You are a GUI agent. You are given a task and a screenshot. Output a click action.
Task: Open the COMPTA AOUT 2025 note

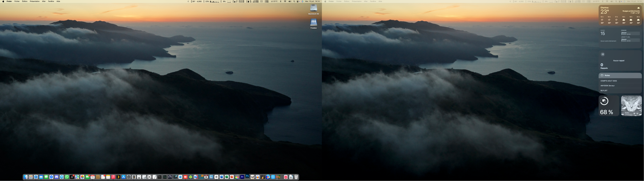(620, 81)
